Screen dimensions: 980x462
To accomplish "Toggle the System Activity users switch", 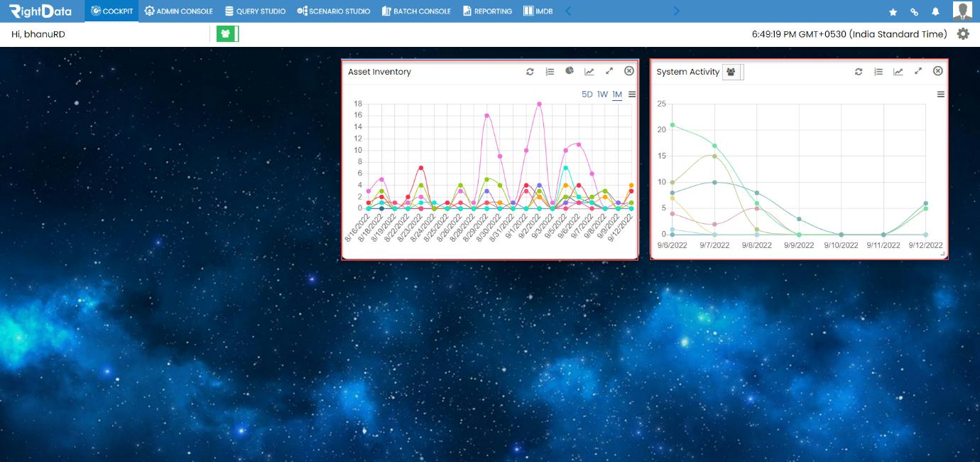I will coord(733,72).
